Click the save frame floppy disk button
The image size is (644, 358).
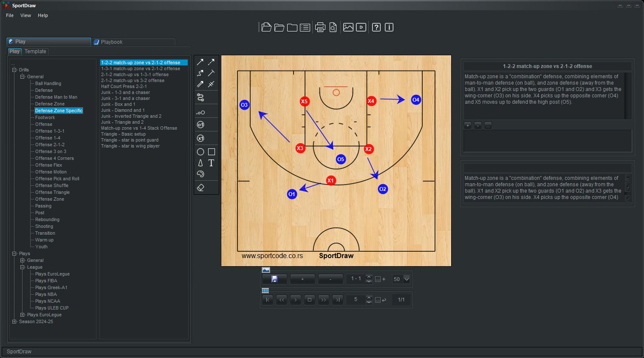(x=274, y=279)
